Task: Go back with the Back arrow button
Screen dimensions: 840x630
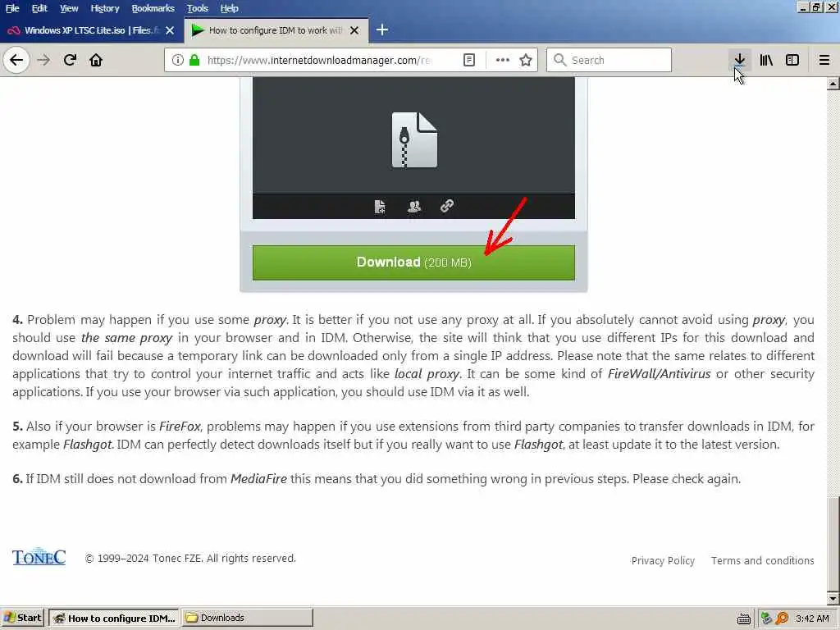Action: 16,60
